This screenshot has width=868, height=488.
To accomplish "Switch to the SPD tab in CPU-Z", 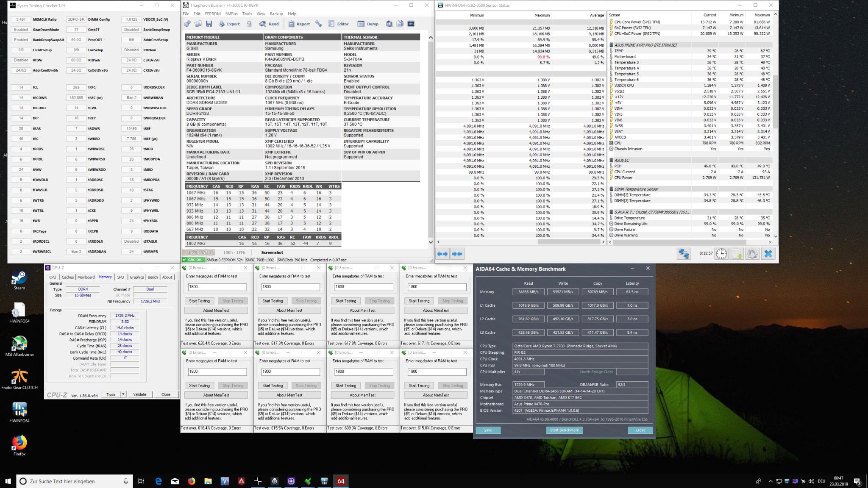I will 120,277.
